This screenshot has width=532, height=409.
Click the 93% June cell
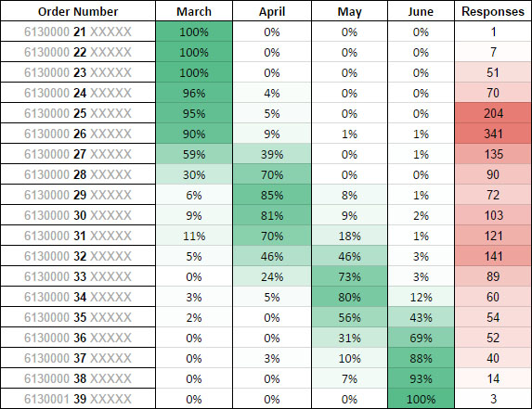[422, 378]
